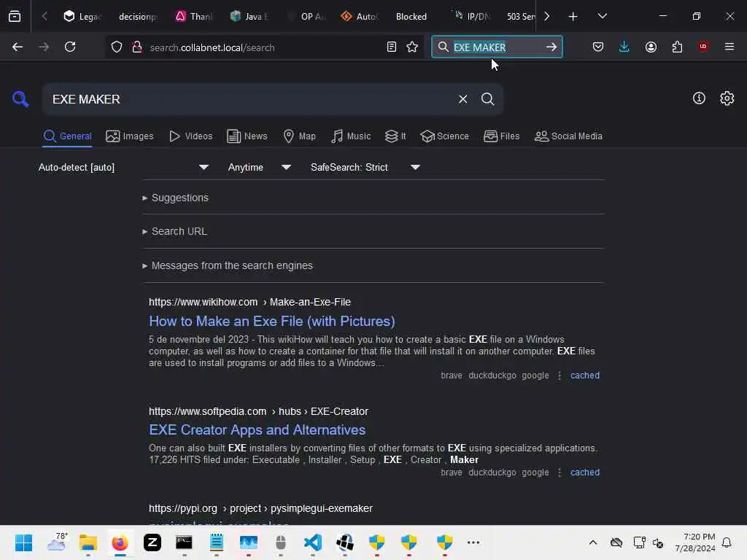The image size is (747, 560).
Task: Open cached link for softpedia result
Action: [584, 472]
